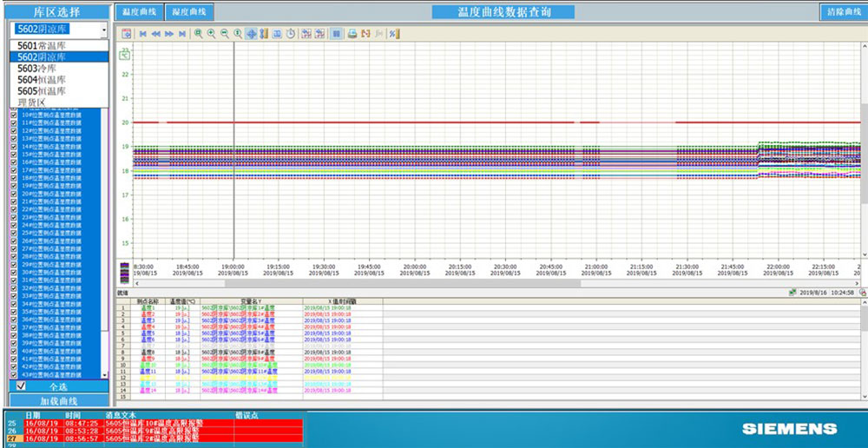
Task: Click the chart horizontal scrollbar thumb
Action: (x=403, y=283)
